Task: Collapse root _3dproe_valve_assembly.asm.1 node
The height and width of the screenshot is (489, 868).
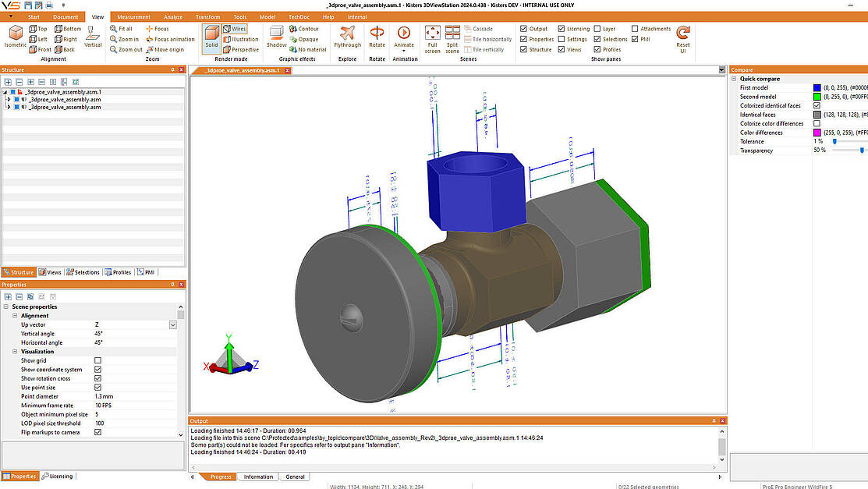Action: pos(5,93)
